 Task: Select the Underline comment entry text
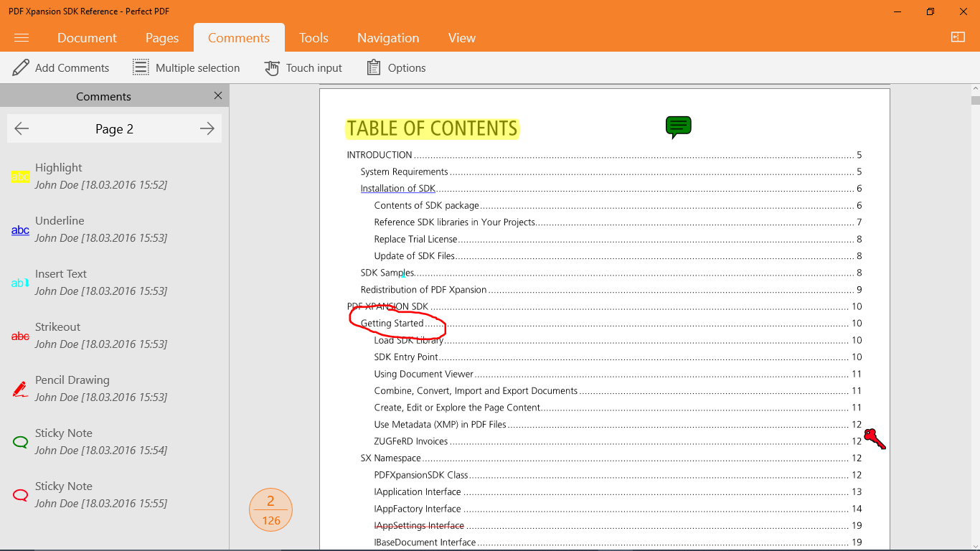[x=101, y=229]
